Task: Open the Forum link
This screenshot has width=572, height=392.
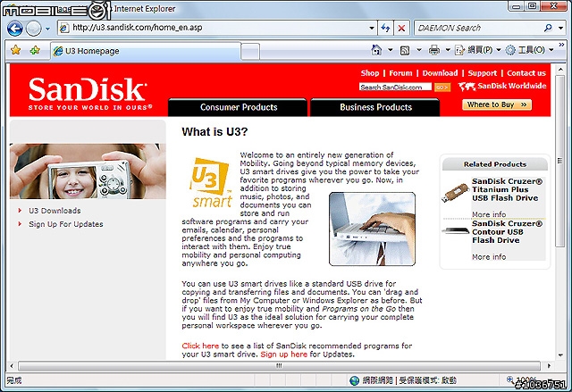Action: (400, 73)
